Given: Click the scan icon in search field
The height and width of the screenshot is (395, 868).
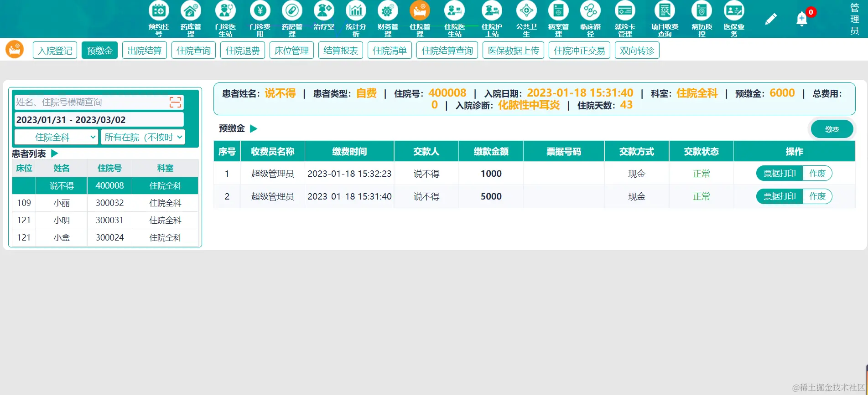Looking at the screenshot, I should click(176, 102).
